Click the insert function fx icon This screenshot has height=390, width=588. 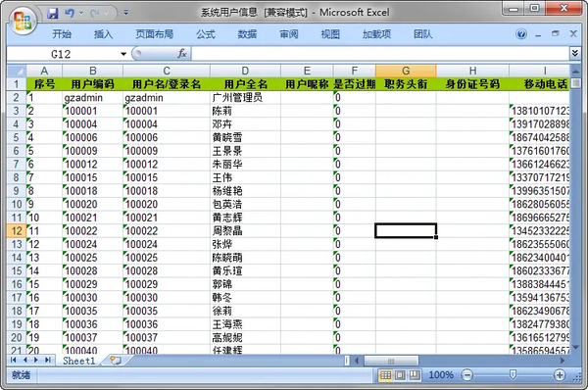click(x=182, y=54)
